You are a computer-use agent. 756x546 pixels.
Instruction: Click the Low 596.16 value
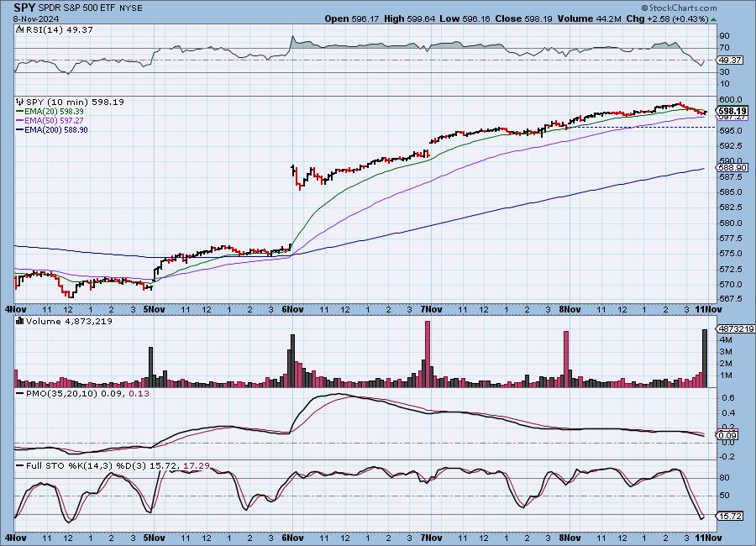[465, 18]
